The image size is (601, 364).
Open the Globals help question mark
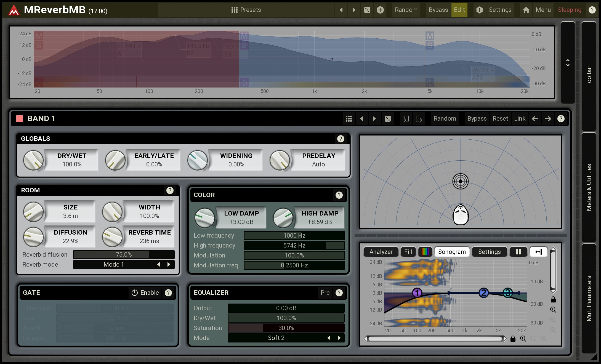pyautogui.click(x=341, y=139)
